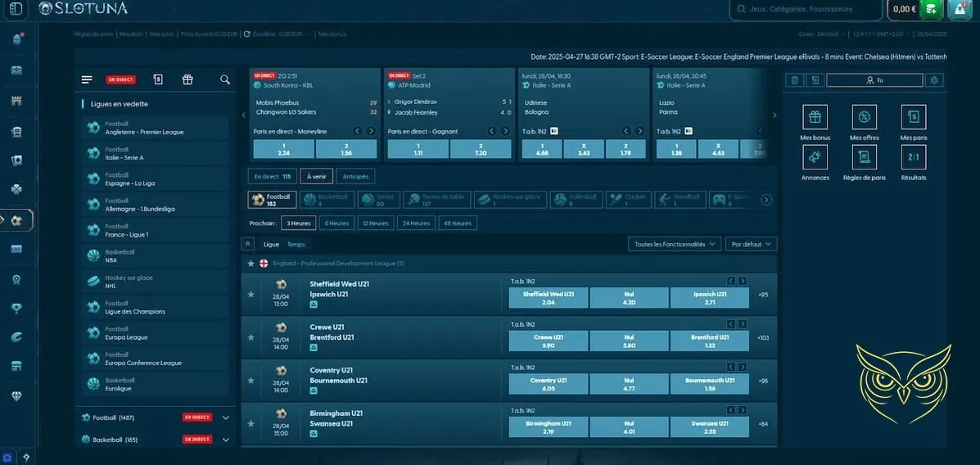Click the game search field at top

point(806,9)
